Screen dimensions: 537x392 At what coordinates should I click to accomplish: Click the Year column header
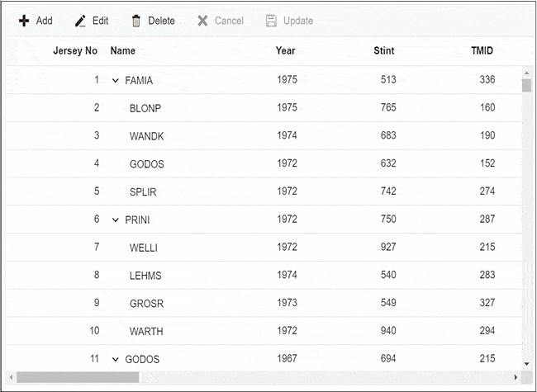pyautogui.click(x=285, y=51)
